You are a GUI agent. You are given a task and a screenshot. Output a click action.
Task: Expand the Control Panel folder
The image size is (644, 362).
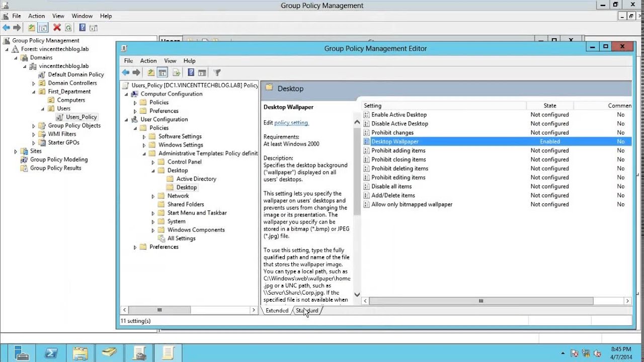point(153,162)
